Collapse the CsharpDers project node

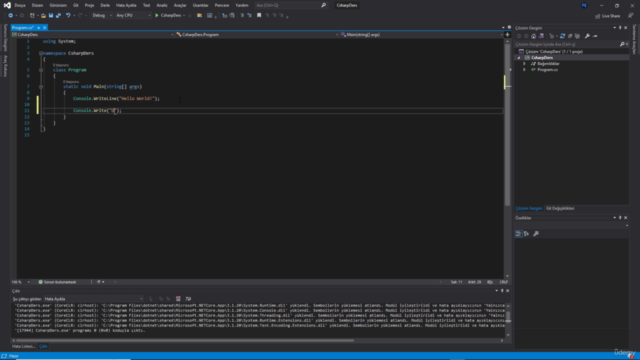tap(519, 58)
